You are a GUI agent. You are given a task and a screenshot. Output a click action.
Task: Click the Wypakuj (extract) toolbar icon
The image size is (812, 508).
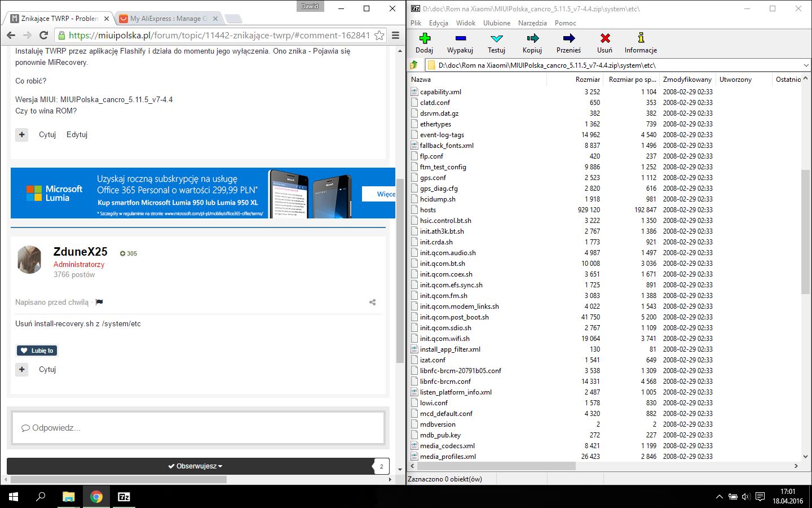460,38
